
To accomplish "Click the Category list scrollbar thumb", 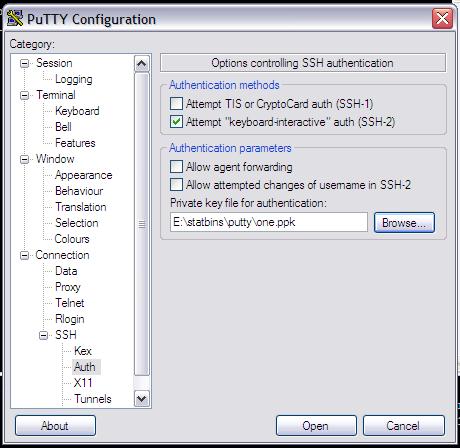I will 142,224.
